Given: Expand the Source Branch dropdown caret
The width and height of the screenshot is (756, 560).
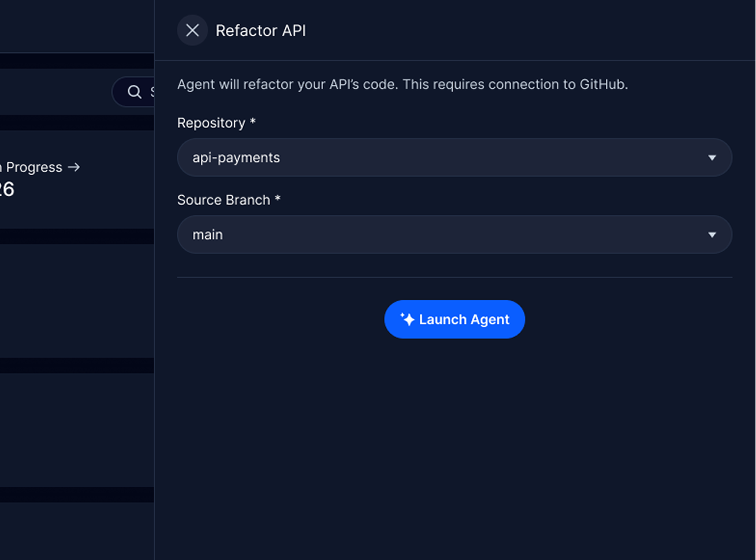Looking at the screenshot, I should [x=712, y=235].
